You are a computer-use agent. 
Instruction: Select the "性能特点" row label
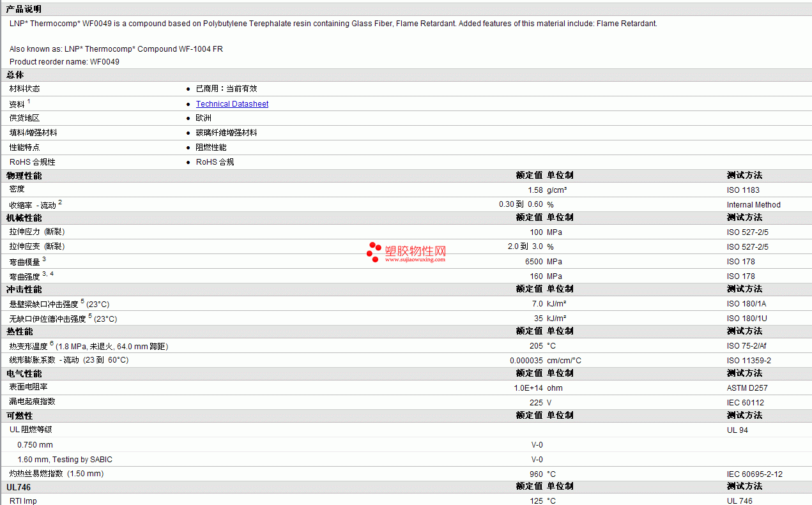pyautogui.click(x=24, y=147)
